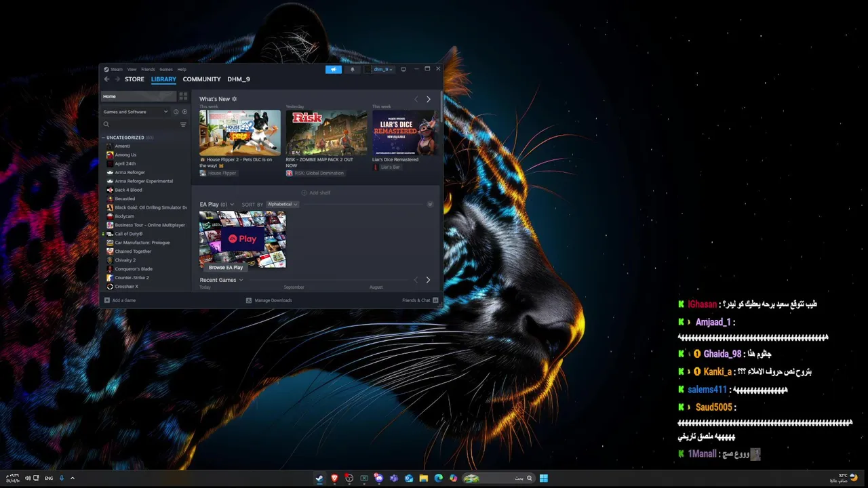Go back with the left arrow

click(106, 79)
